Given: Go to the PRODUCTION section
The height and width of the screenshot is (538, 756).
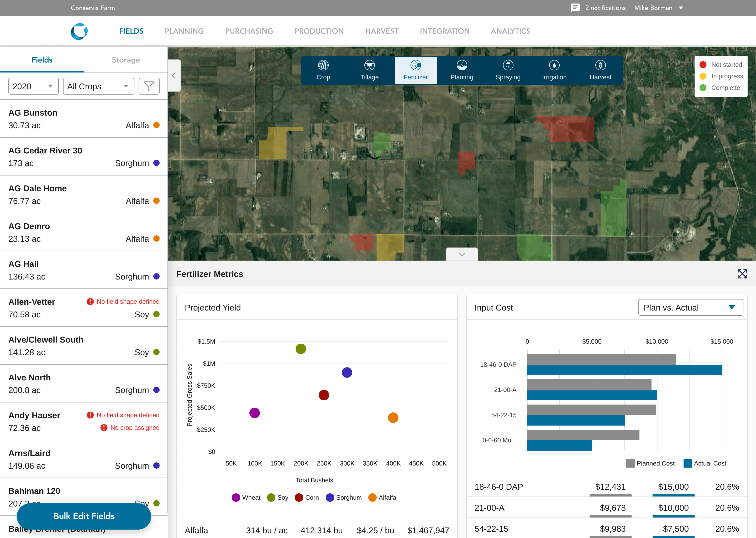Looking at the screenshot, I should click(319, 31).
